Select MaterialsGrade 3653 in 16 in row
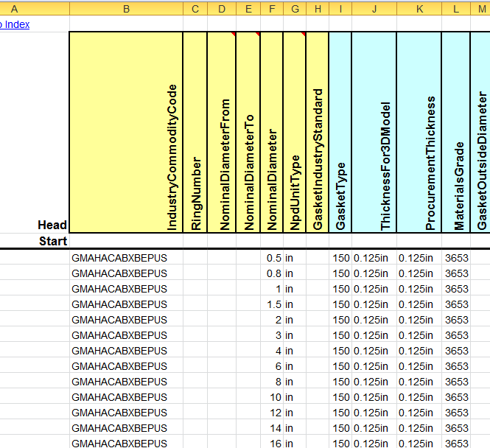The height and width of the screenshot is (448, 490). [x=456, y=443]
